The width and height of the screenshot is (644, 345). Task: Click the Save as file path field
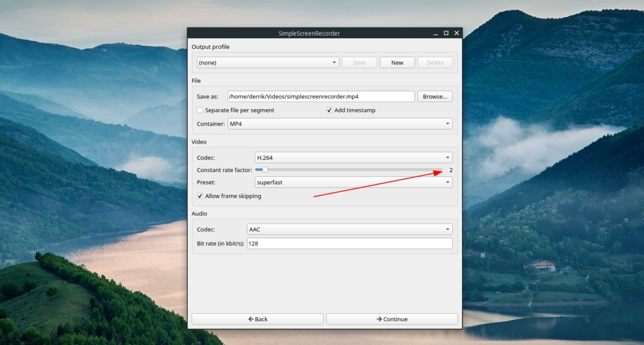[x=321, y=97]
